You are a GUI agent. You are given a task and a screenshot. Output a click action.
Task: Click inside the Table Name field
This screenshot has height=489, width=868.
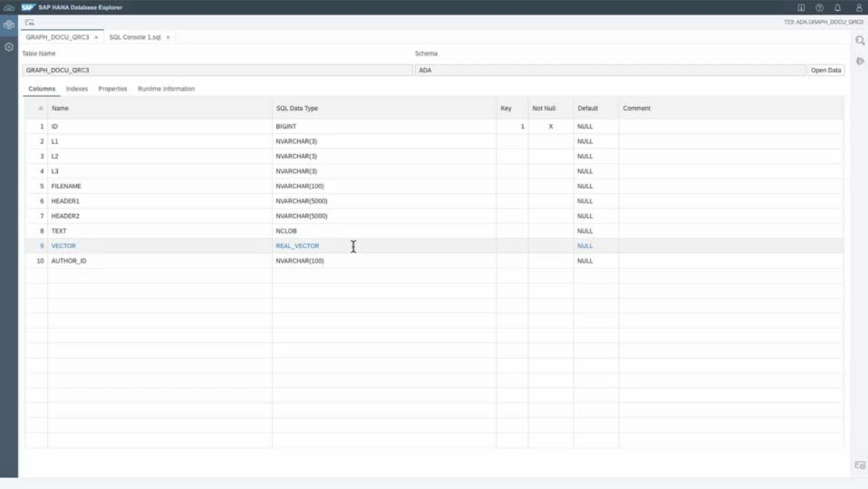coord(217,69)
